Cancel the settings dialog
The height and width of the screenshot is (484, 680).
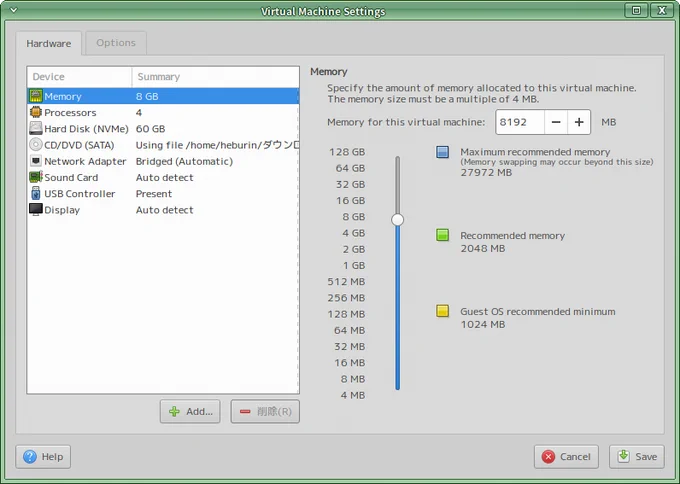[566, 457]
